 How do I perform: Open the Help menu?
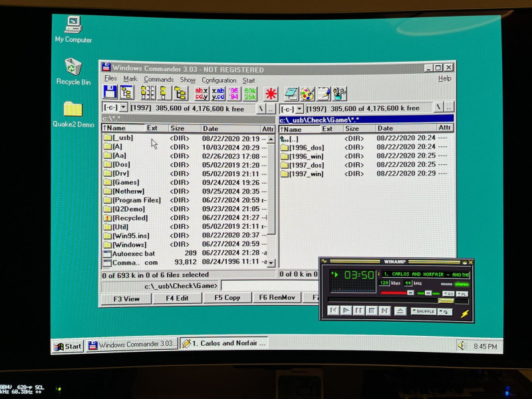coord(444,78)
